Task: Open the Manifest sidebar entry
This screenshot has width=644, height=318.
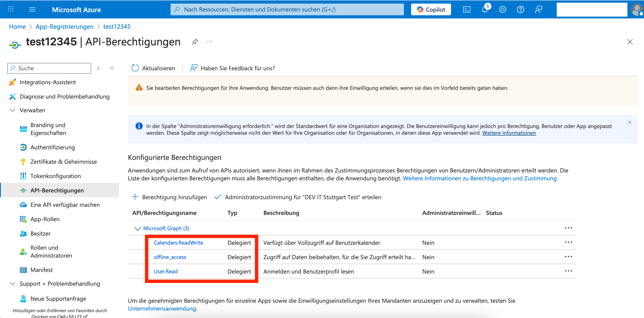Action: [x=42, y=270]
